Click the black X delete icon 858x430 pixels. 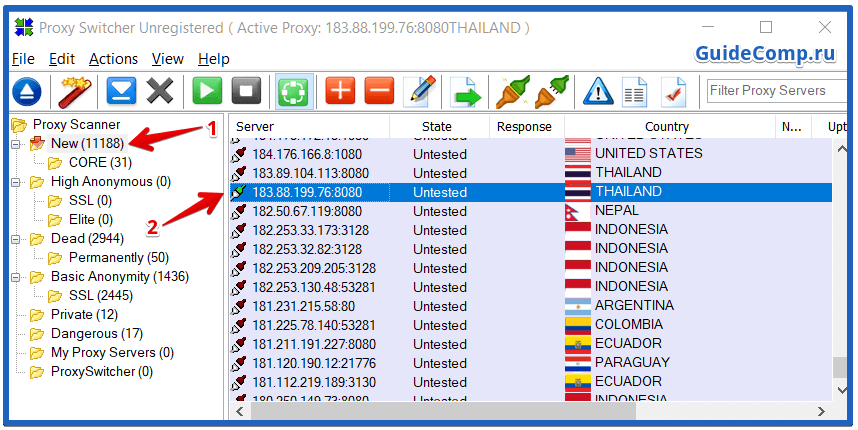(x=160, y=91)
